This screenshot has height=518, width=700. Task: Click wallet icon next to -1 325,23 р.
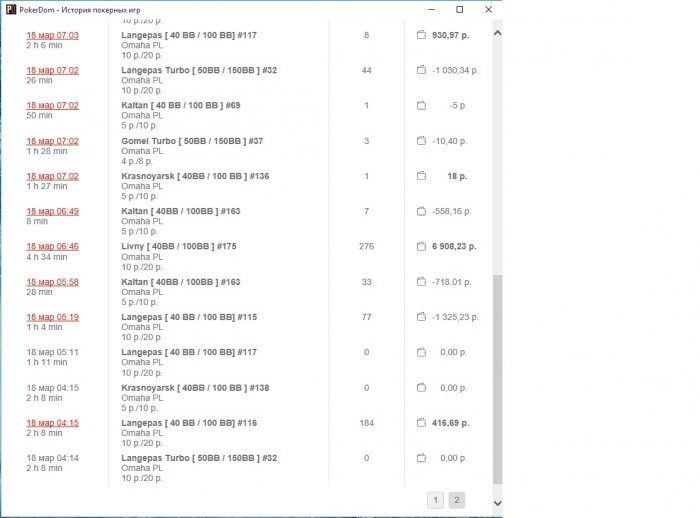(421, 317)
